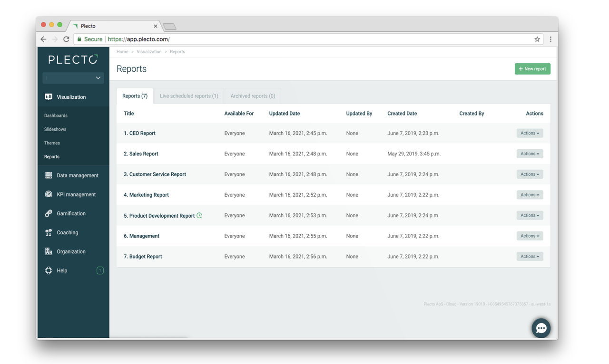The height and width of the screenshot is (364, 609).
Task: Open Themes in the sidebar
Action: click(x=52, y=143)
